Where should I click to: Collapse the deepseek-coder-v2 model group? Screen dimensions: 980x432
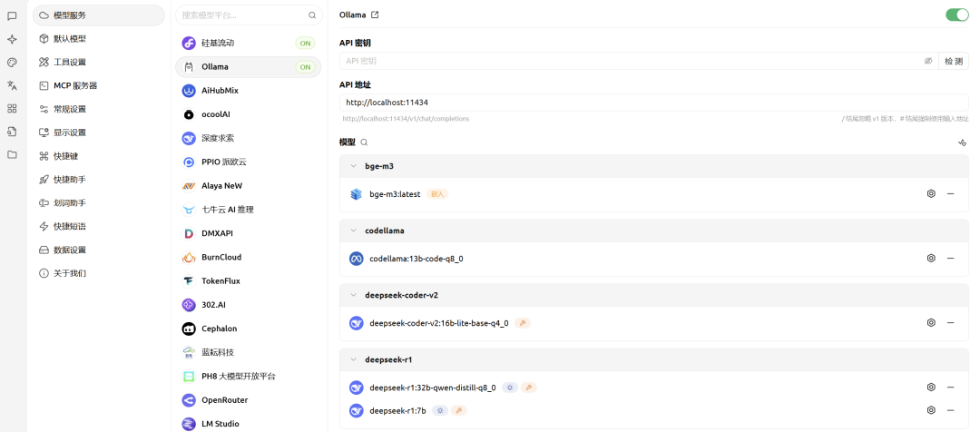tap(353, 295)
